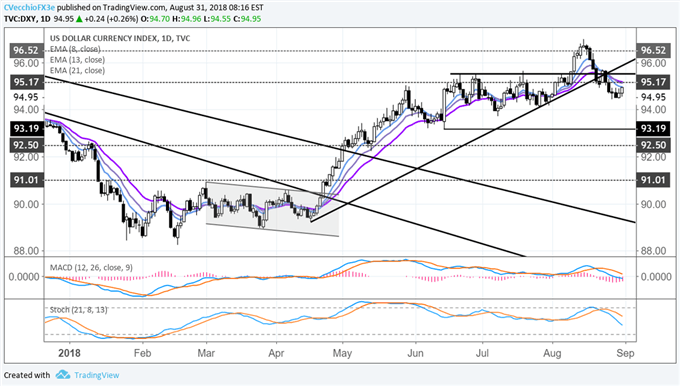Click the TradingView cloud logo icon

(x=63, y=374)
